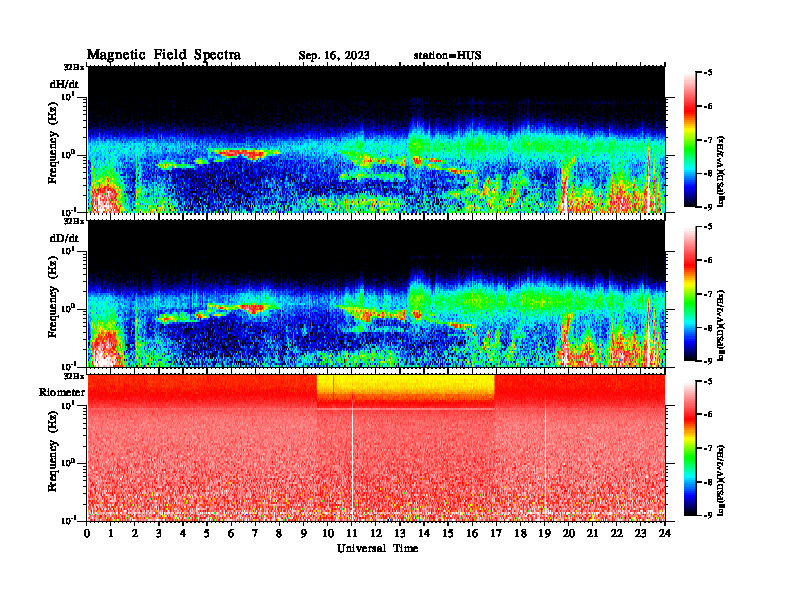Click hour 0 on the time axis
The height and width of the screenshot is (612, 792).
pyautogui.click(x=87, y=533)
